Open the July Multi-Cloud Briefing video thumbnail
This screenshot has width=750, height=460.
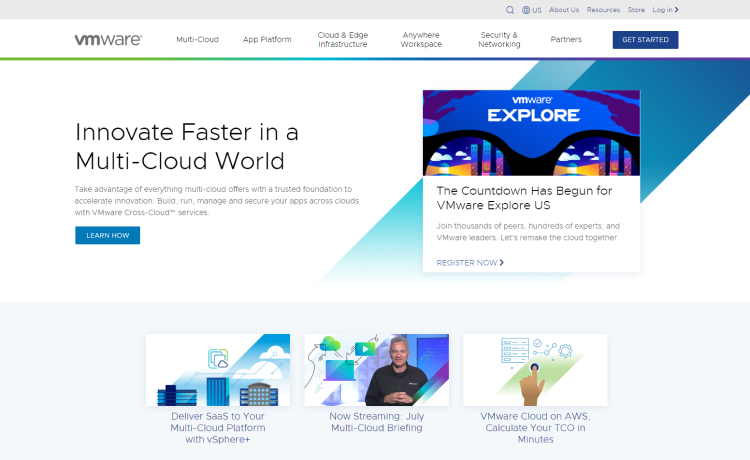(x=376, y=370)
